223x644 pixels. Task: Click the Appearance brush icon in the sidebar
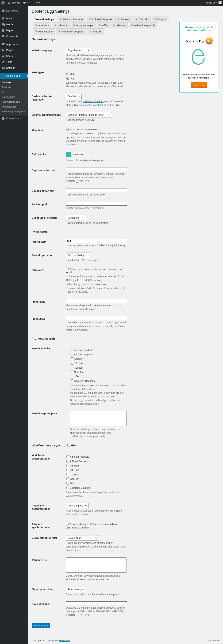pos(3,44)
